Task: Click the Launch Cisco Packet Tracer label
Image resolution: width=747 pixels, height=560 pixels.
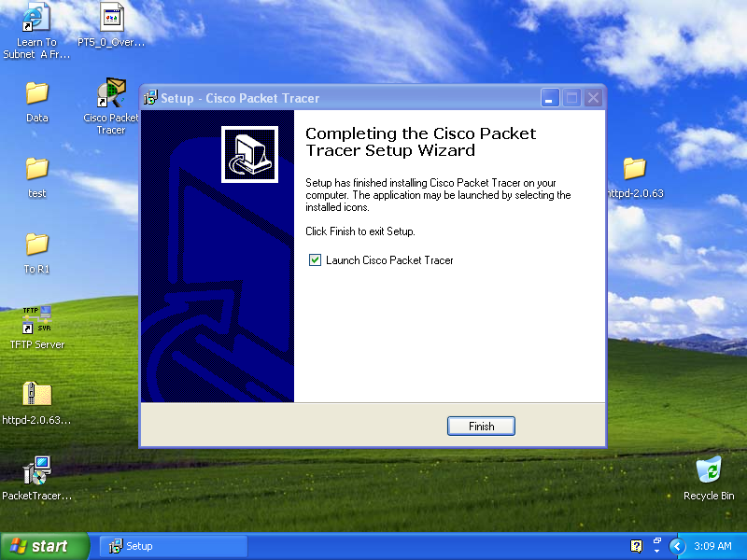Action: click(x=389, y=260)
